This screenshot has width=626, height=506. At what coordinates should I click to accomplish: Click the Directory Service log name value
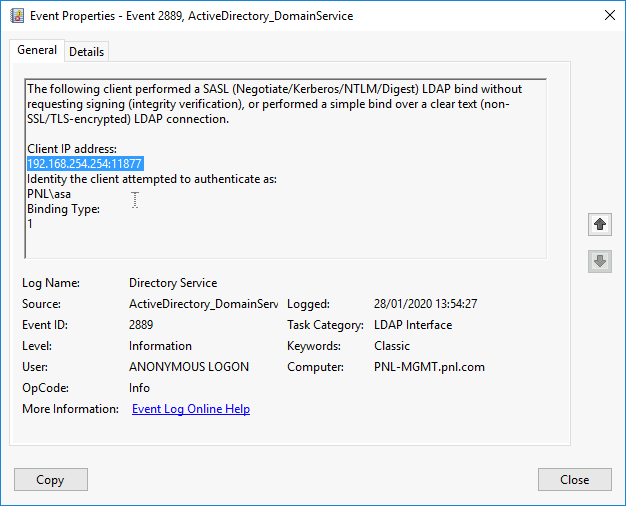(x=173, y=283)
